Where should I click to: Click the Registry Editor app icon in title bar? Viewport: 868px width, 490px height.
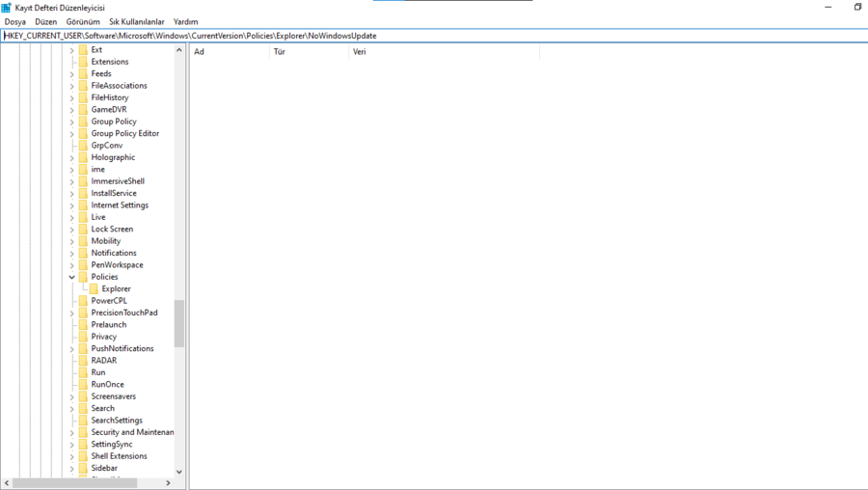(x=6, y=7)
